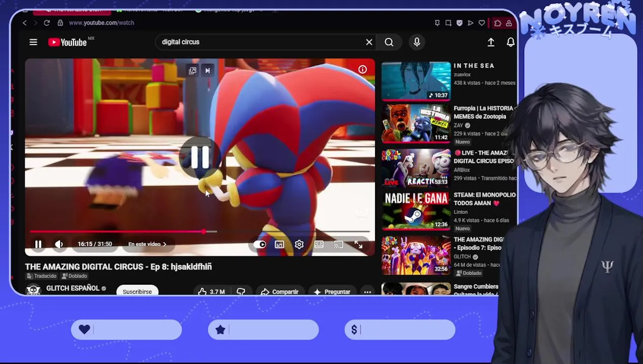Clear the search text with X
Viewport: 643px width, 364px height.
[x=369, y=42]
